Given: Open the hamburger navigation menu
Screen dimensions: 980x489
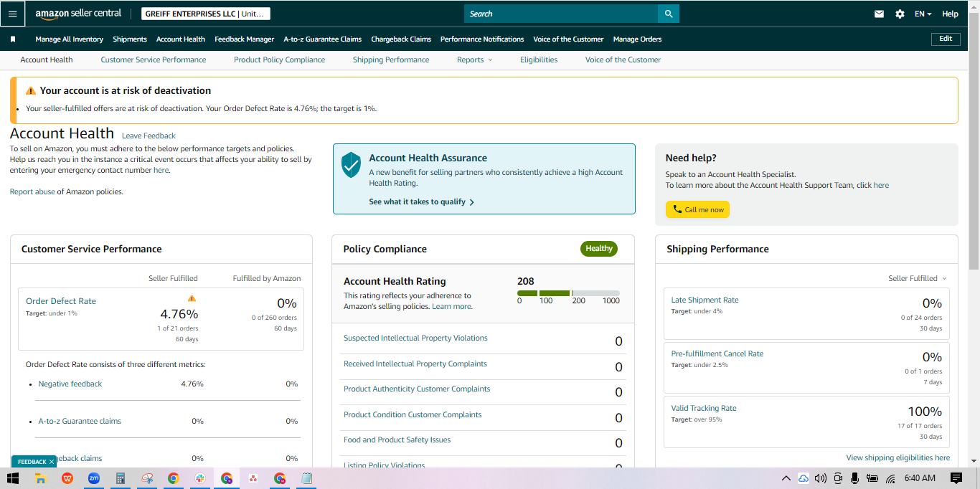Looking at the screenshot, I should tap(13, 14).
